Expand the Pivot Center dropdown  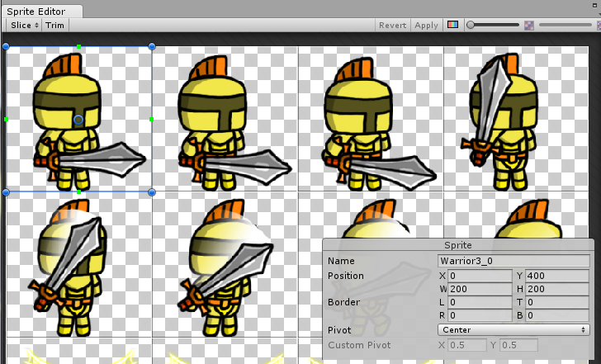[513, 329]
